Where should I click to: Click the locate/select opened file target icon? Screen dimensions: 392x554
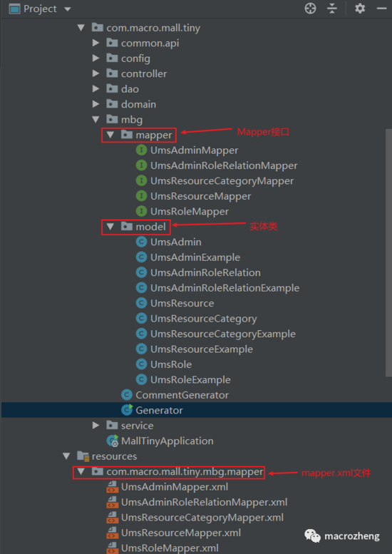(310, 9)
